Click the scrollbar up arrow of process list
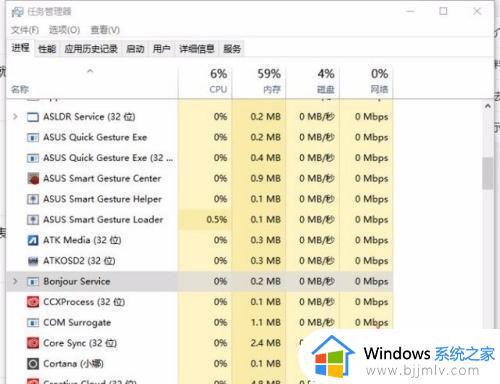 click(x=488, y=106)
